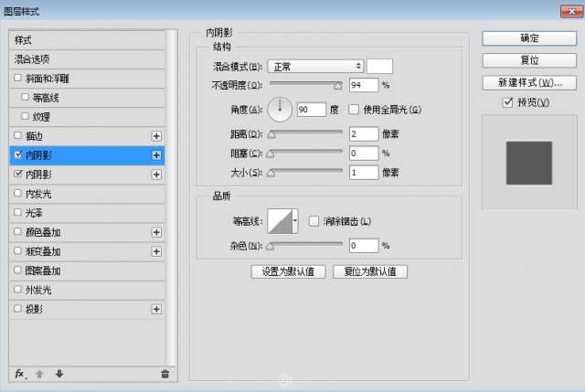Toggle the 预览 checkbox

click(x=508, y=102)
